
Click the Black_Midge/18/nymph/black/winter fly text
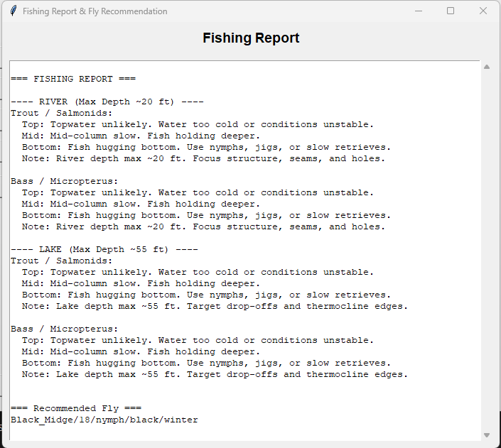104,420
